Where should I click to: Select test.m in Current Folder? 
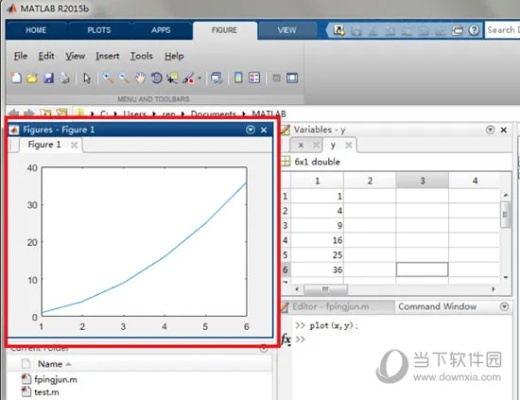47,392
